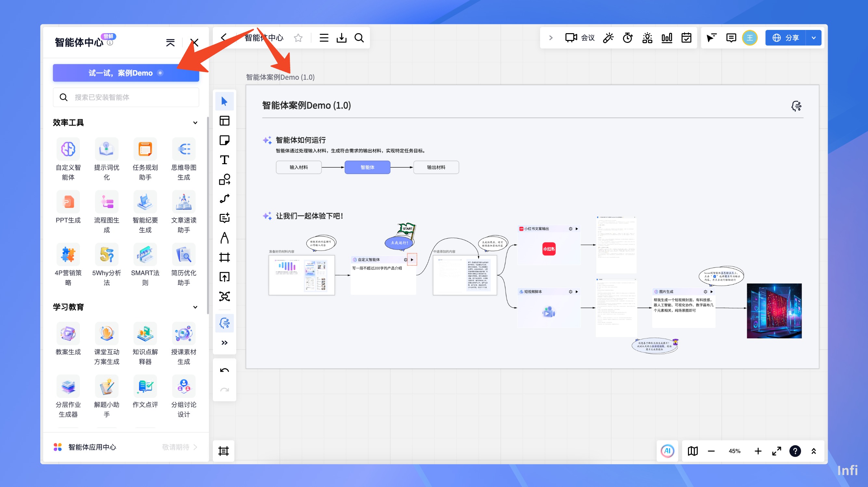Open the help question mark
Image resolution: width=868 pixels, height=487 pixels.
point(795,451)
